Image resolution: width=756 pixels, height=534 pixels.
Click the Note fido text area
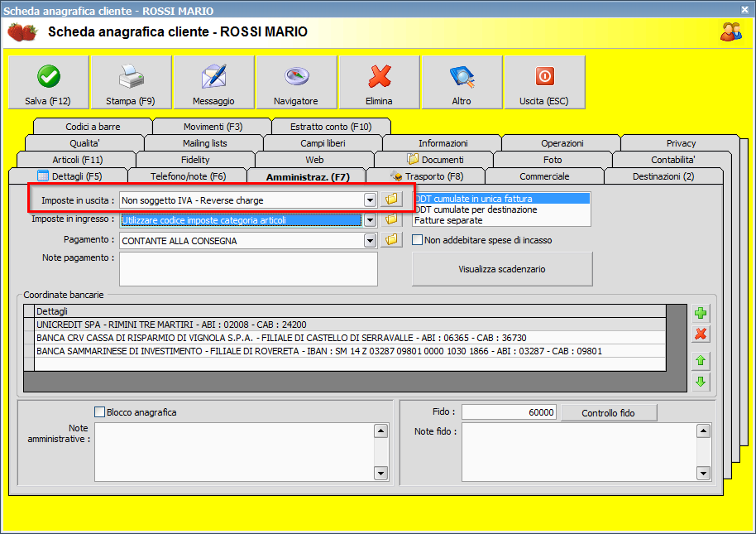pos(579,452)
